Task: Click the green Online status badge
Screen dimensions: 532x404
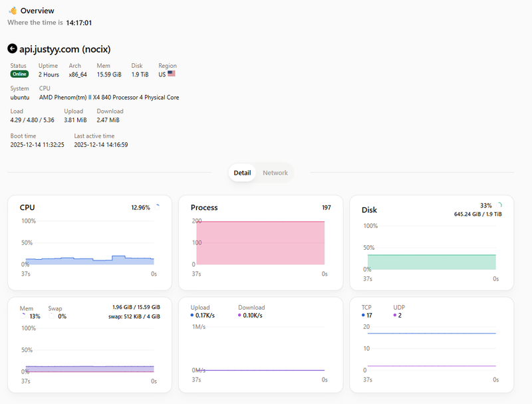Action: click(19, 74)
